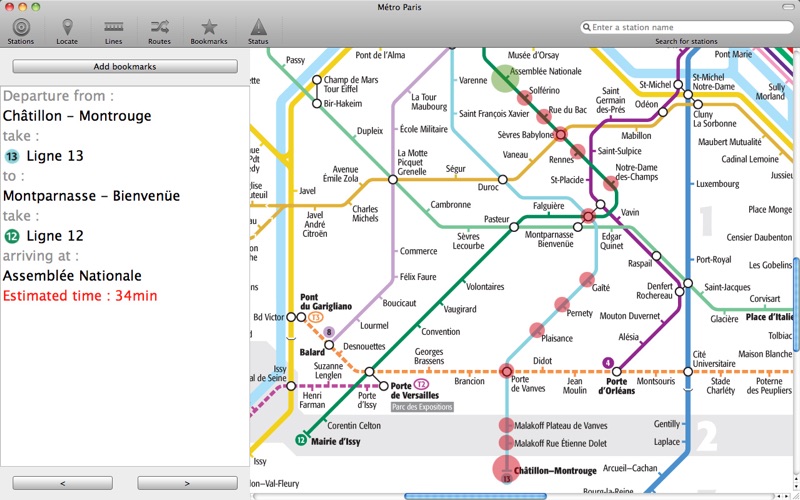Click line 12 badge at Mairie d'Issy
Image resolution: width=800 pixels, height=500 pixels.
tap(301, 440)
